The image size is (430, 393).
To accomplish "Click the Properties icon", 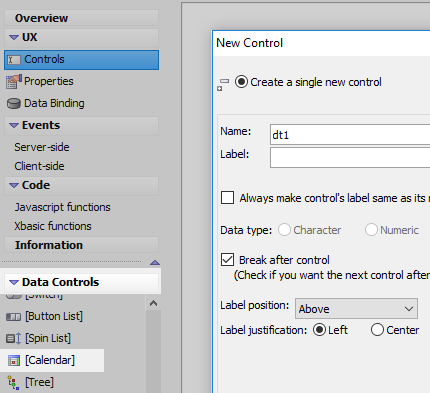I will [x=14, y=82].
